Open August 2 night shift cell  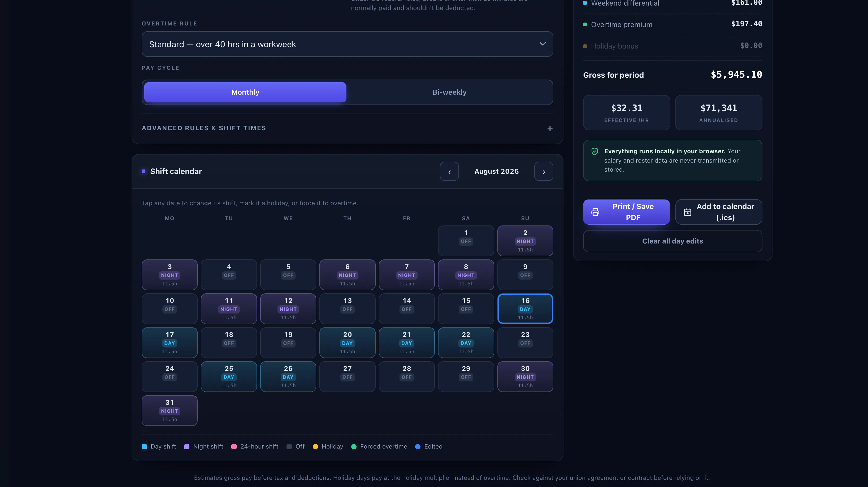[x=525, y=241]
